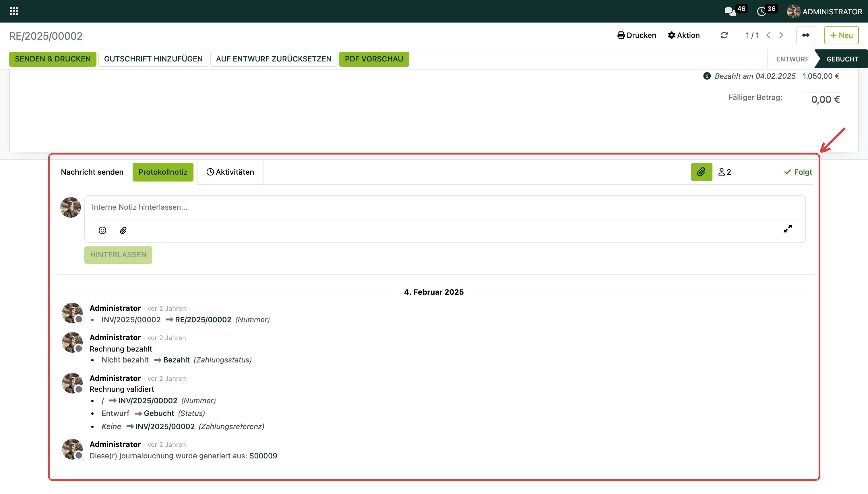Open the S00009 source document link
868x494 pixels.
(x=263, y=456)
